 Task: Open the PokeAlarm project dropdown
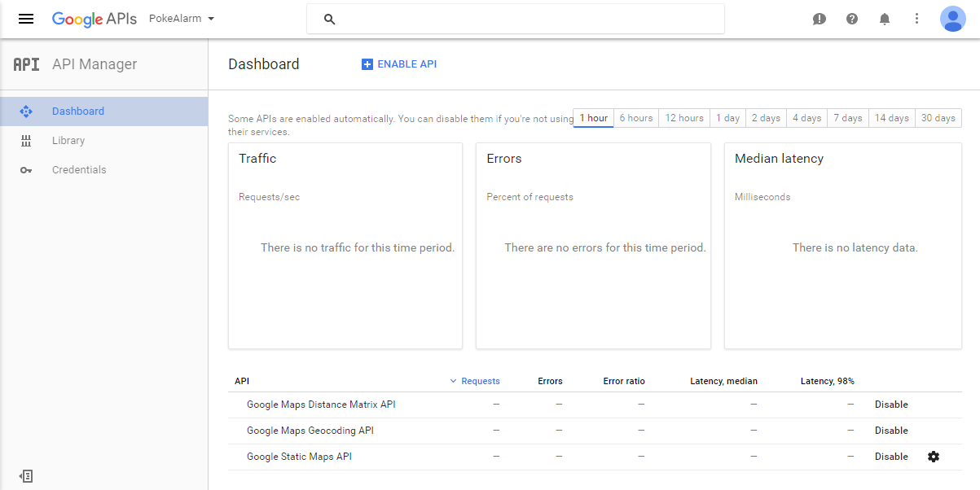182,19
